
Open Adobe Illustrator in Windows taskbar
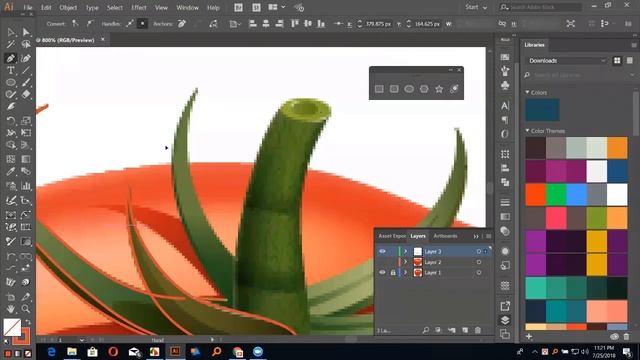coord(175,351)
